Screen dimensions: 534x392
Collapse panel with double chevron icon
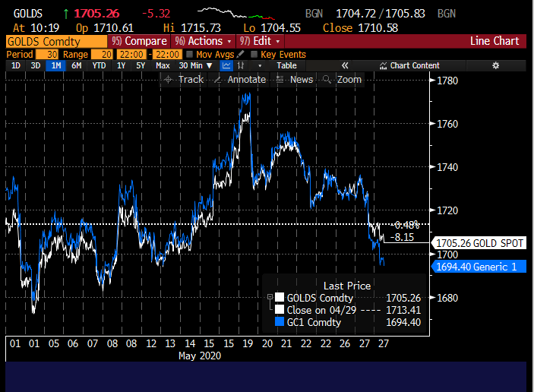(x=345, y=65)
